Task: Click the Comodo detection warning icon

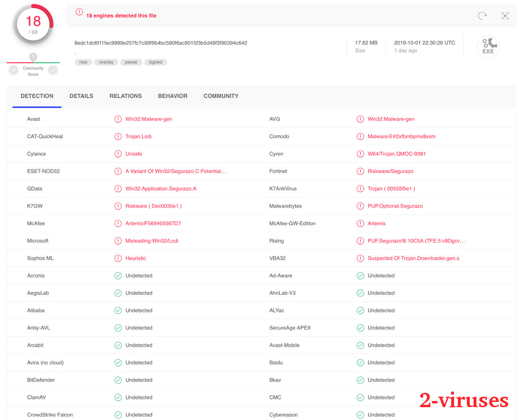Action: 360,137
